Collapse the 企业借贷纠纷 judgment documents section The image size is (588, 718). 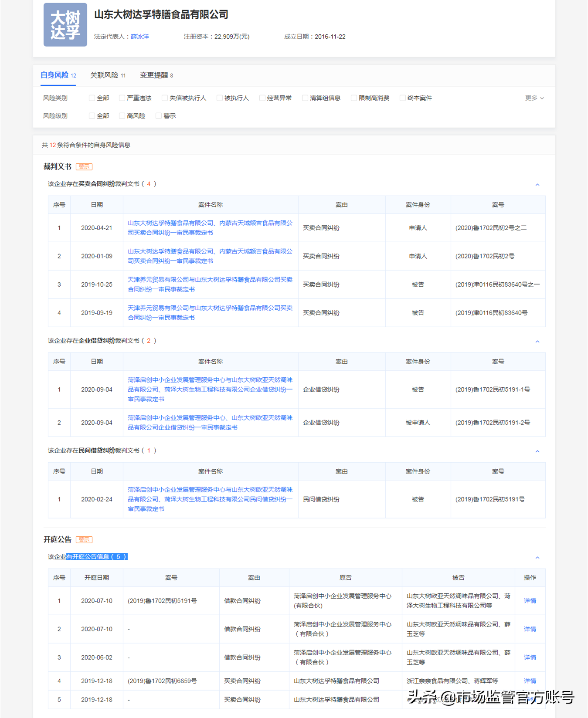537,342
